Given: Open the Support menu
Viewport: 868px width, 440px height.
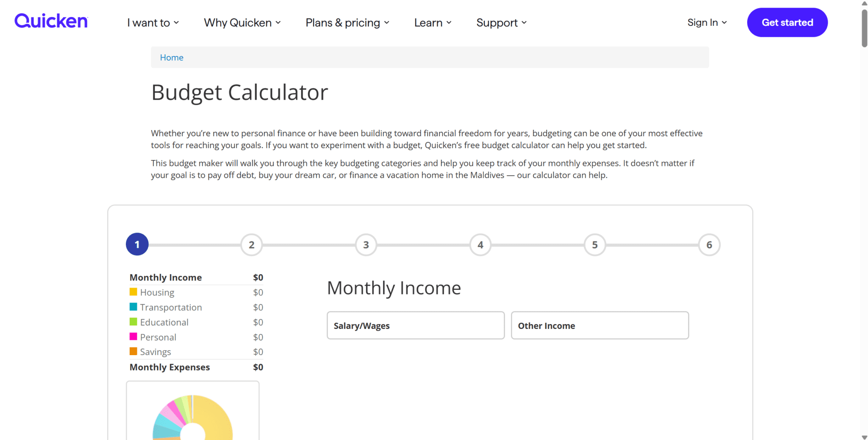Looking at the screenshot, I should [x=501, y=23].
